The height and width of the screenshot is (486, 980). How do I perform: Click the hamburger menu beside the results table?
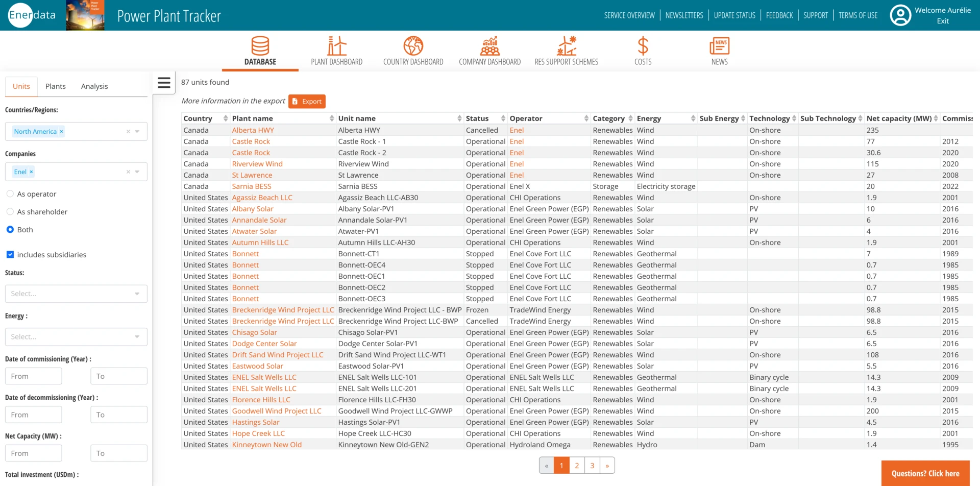click(x=164, y=82)
